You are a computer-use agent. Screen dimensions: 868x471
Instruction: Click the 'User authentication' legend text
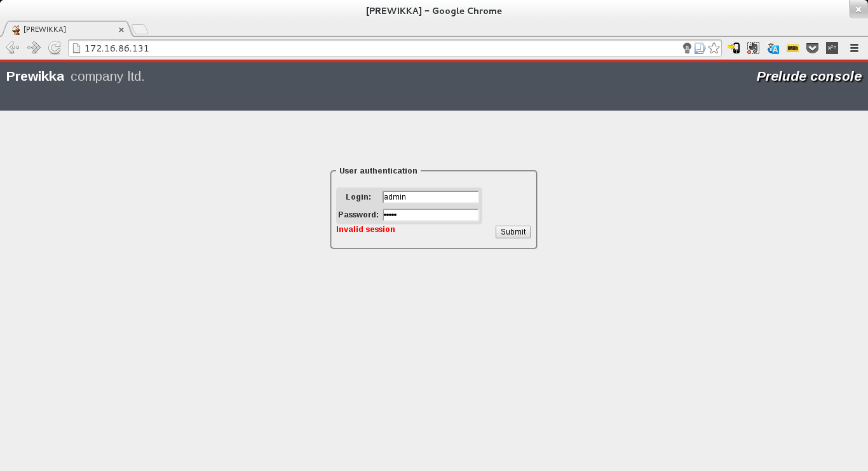coord(378,171)
